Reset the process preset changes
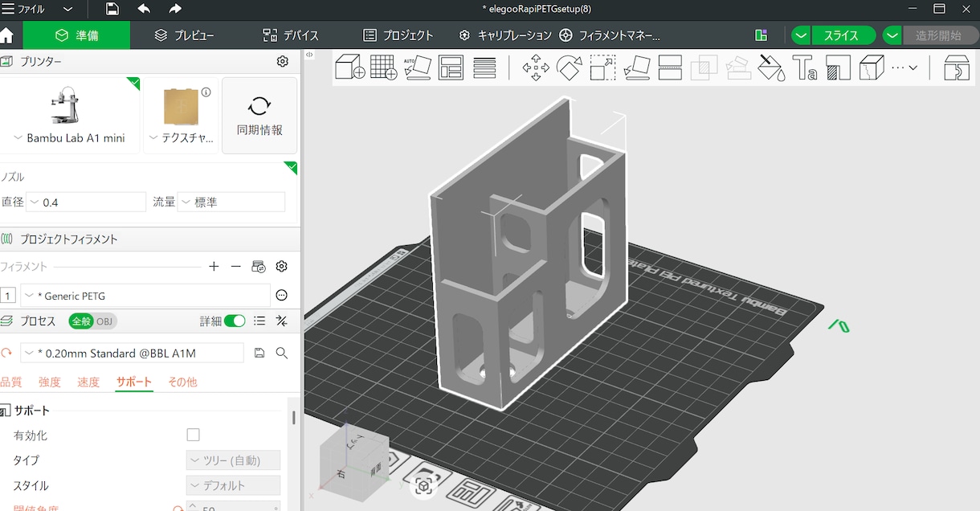980x511 pixels. [6, 353]
